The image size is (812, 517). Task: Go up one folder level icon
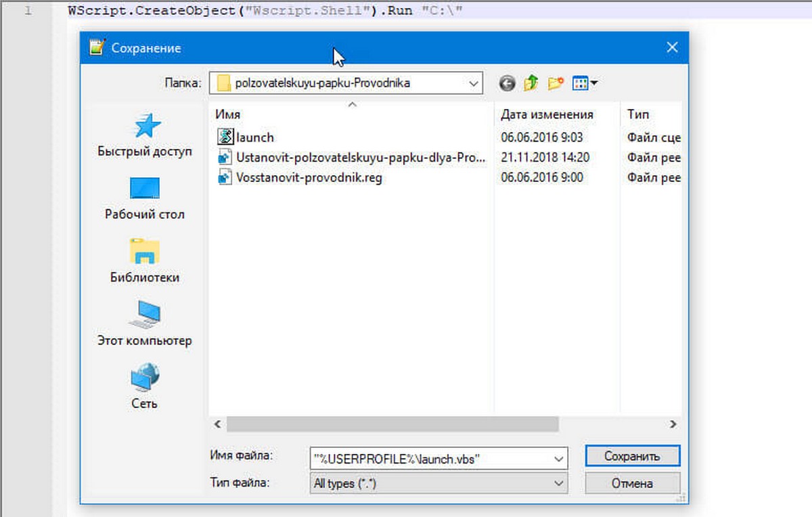tap(531, 83)
